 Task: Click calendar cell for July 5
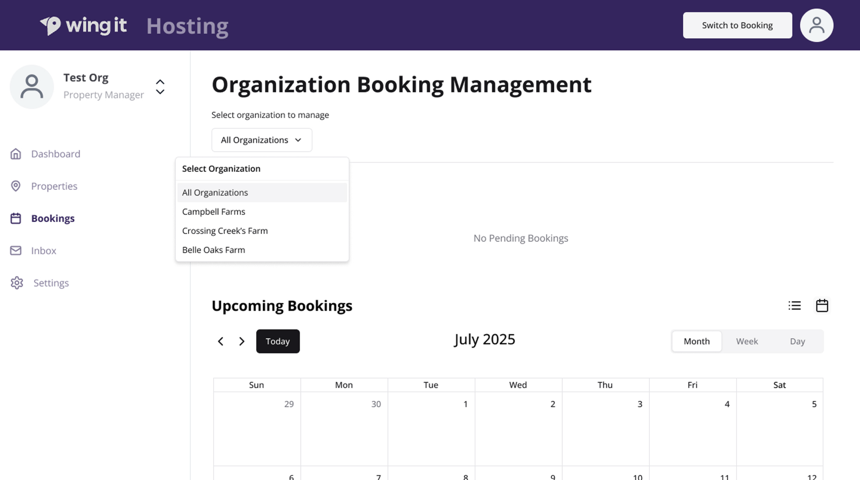click(779, 429)
